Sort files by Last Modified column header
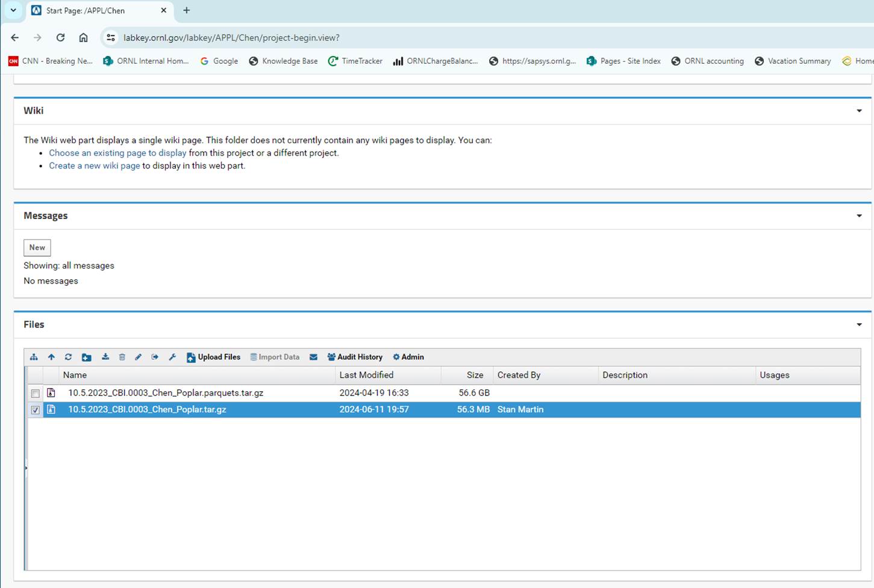Viewport: 874px width, 588px height. pos(389,375)
